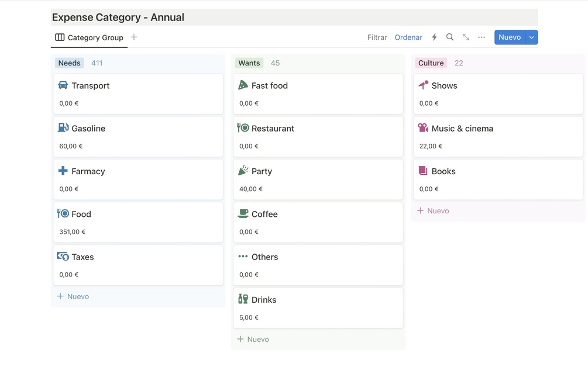Add a new view with plus tab
Viewport: 588px width, 381px height.
coord(134,37)
